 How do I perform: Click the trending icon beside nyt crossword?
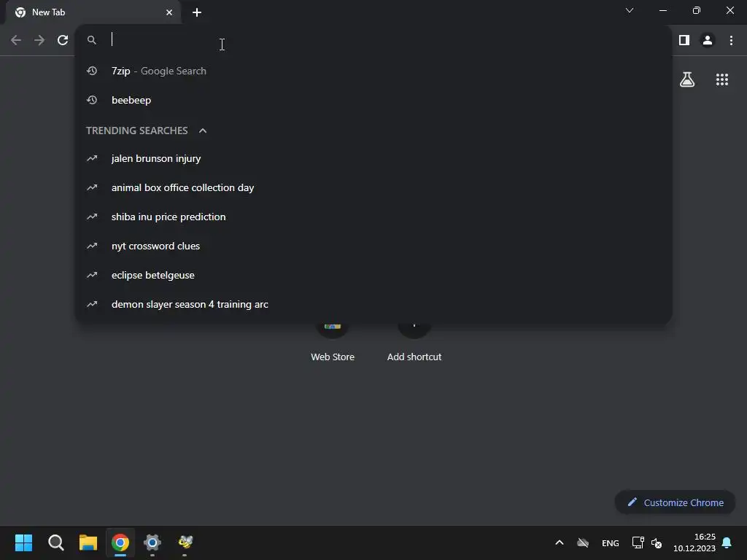[92, 246]
